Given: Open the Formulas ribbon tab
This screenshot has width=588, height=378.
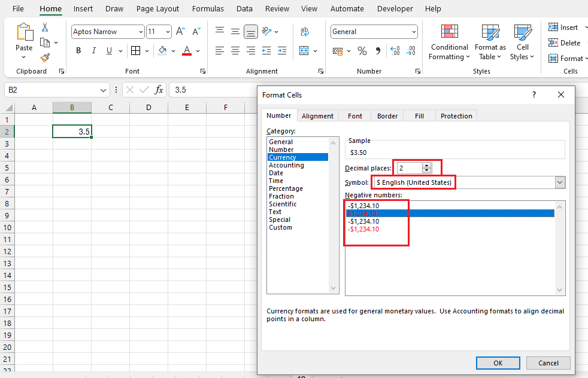Looking at the screenshot, I should point(208,9).
